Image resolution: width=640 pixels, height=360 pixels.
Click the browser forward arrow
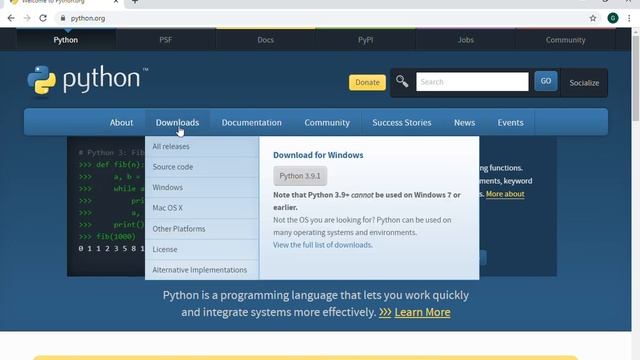coord(27,18)
